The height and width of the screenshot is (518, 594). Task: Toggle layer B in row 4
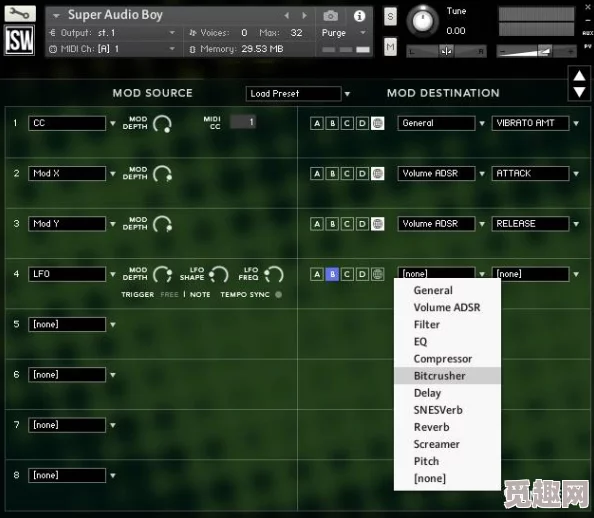click(x=332, y=274)
